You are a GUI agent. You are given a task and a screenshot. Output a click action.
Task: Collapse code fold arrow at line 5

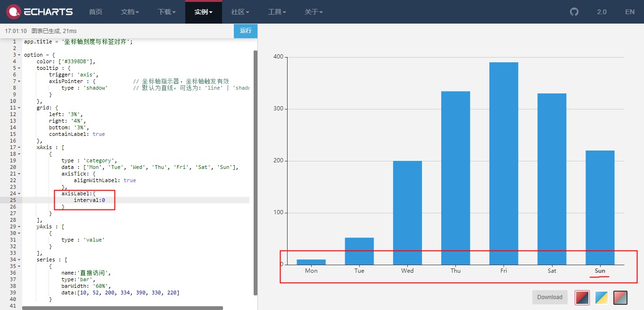click(19, 68)
